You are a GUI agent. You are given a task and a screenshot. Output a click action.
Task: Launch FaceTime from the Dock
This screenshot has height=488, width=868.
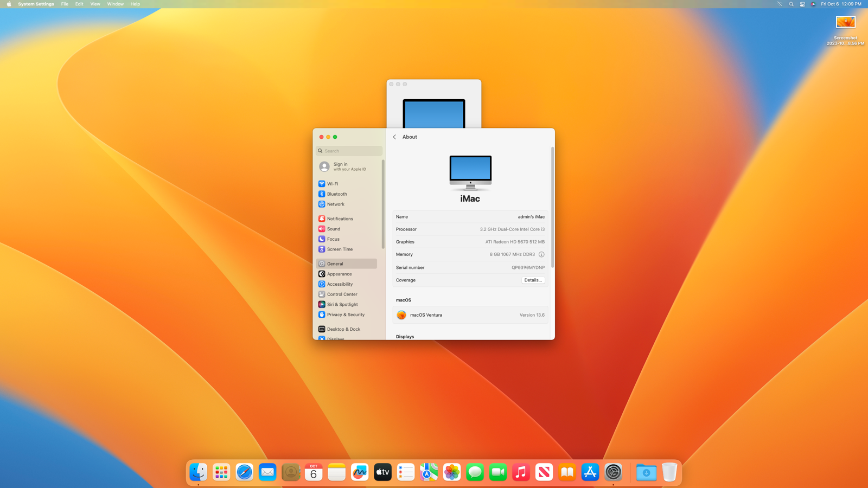click(x=498, y=472)
